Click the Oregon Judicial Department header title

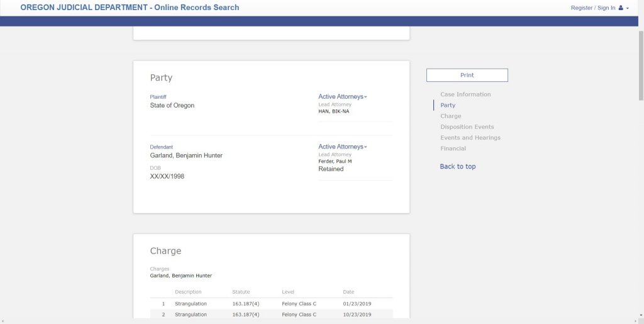(130, 8)
